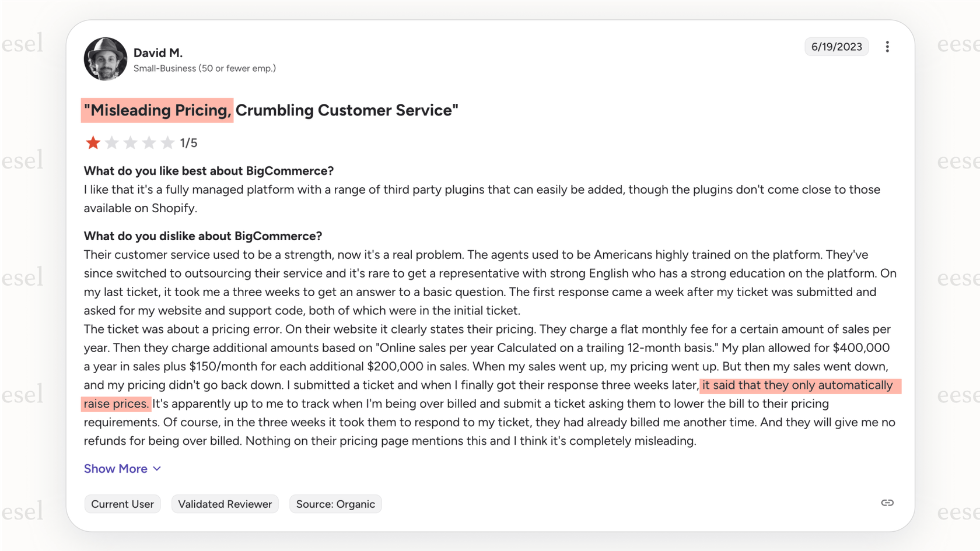Click the Small-Business company size label
The height and width of the screenshot is (551, 980).
(205, 68)
